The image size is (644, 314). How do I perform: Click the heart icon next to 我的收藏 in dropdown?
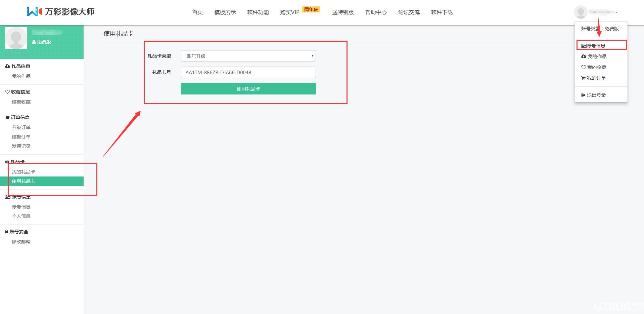click(x=584, y=67)
